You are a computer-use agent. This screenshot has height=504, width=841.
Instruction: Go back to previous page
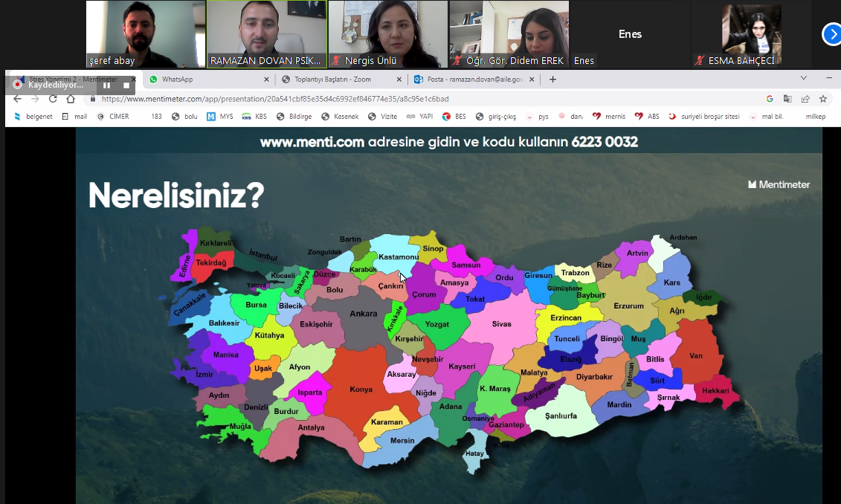[x=17, y=99]
